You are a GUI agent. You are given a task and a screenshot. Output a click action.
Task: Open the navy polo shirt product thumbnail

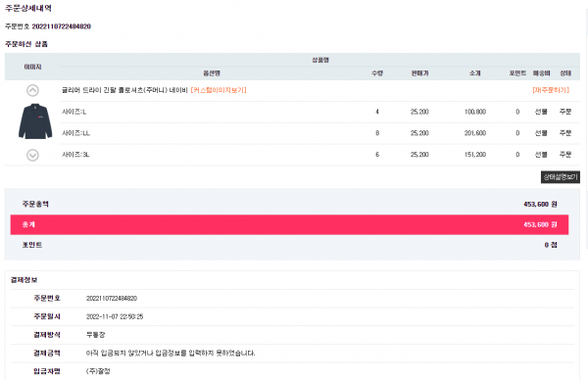35,121
